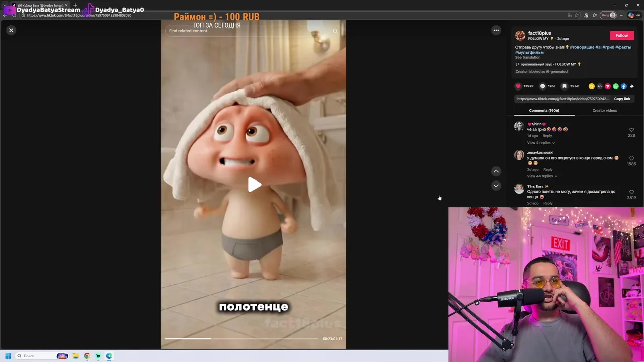The height and width of the screenshot is (362, 644).
Task: Open the green app icon beside Chrome on the taskbar
Action: 98,356
